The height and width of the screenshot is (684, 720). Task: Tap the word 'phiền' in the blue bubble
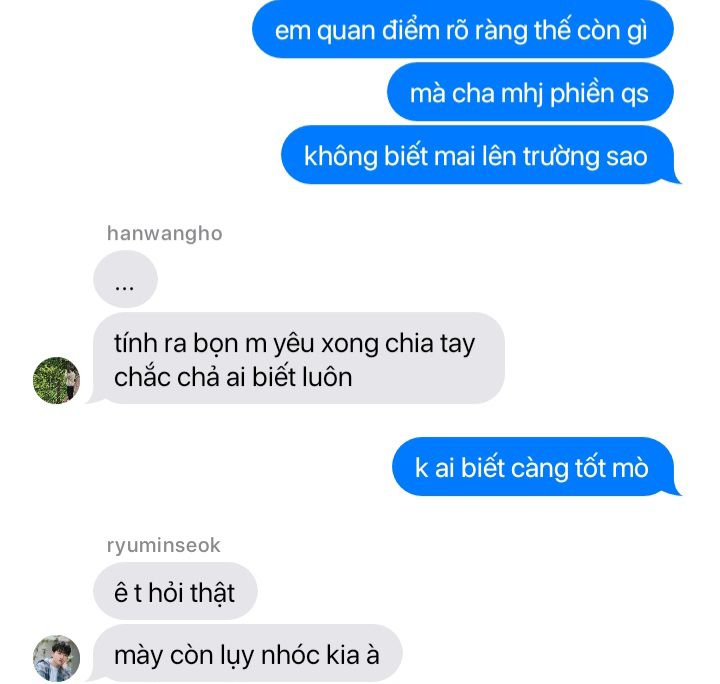(x=582, y=94)
